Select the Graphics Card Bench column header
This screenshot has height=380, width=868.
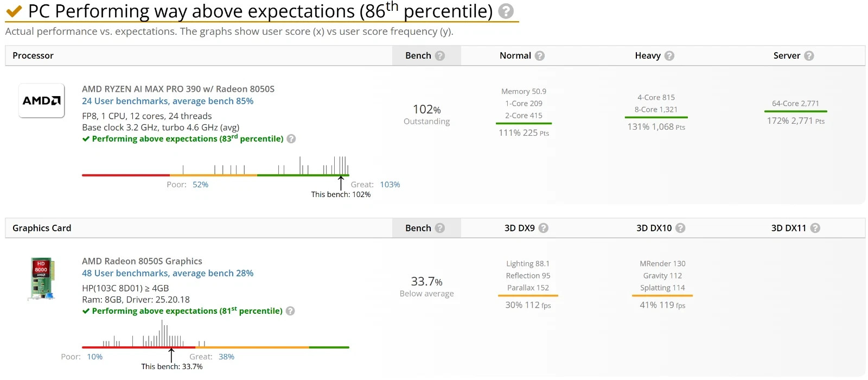[426, 228]
